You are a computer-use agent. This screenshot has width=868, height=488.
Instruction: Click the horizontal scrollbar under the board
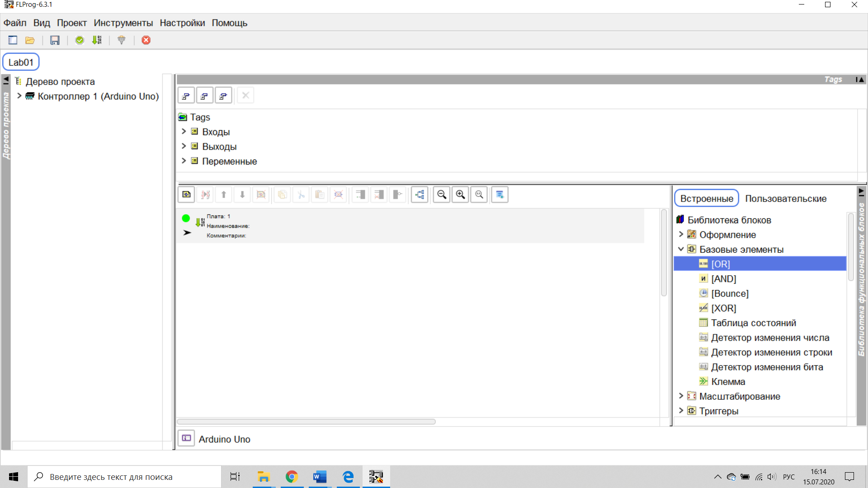306,422
